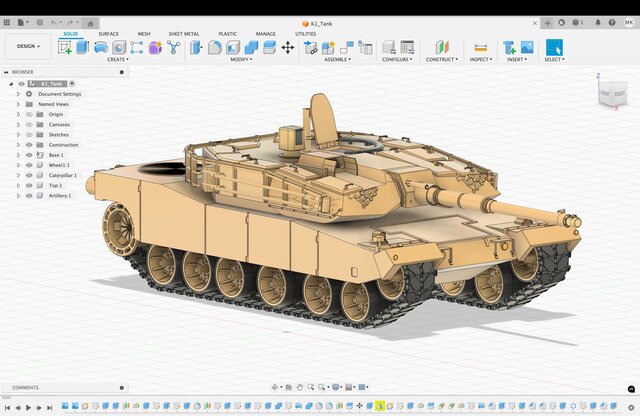The height and width of the screenshot is (416, 640).
Task: Select the Shell tool
Action: pos(233,47)
